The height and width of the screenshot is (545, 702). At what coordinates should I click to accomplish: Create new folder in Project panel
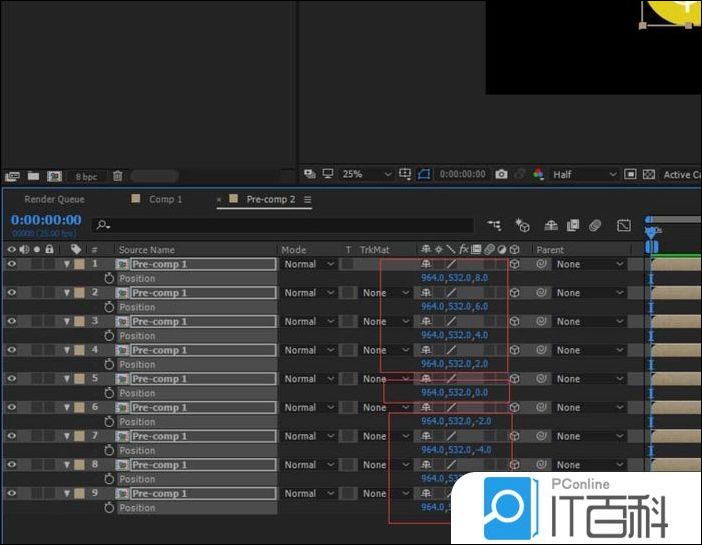pos(34,176)
